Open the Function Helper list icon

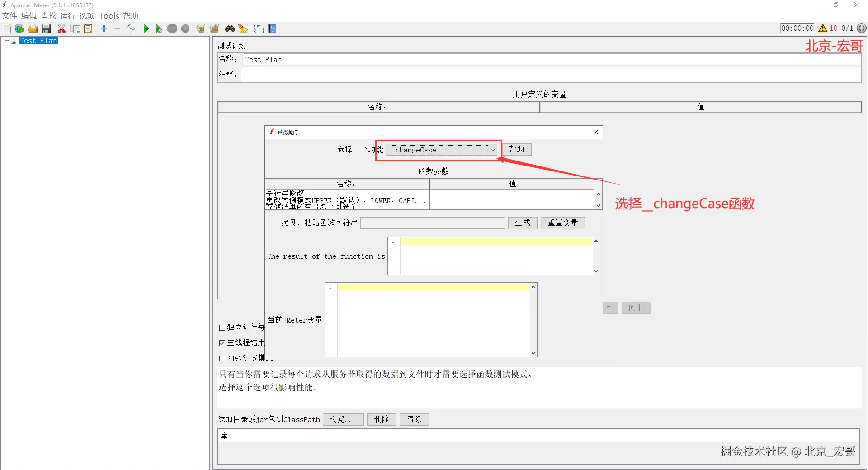259,28
